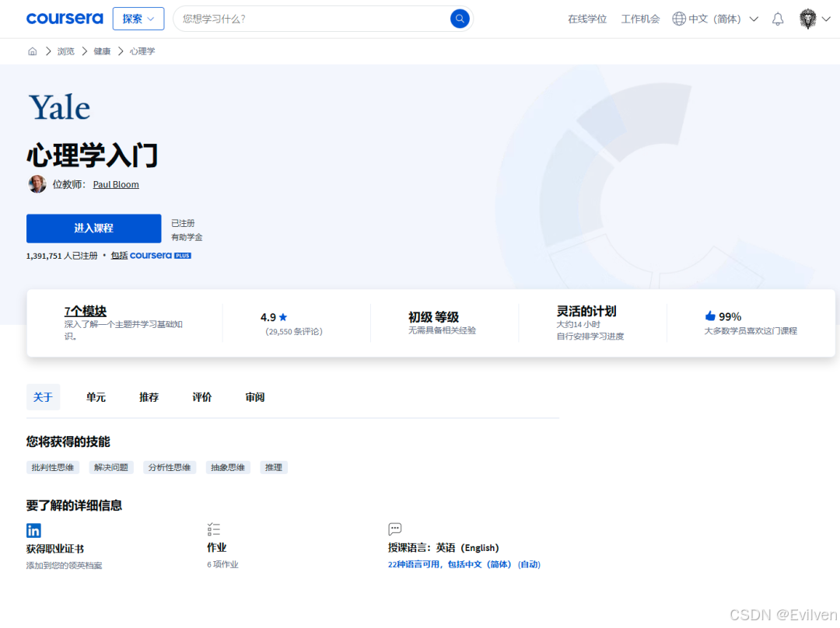Open Paul Bloom instructor link
The width and height of the screenshot is (840, 628).
click(116, 185)
